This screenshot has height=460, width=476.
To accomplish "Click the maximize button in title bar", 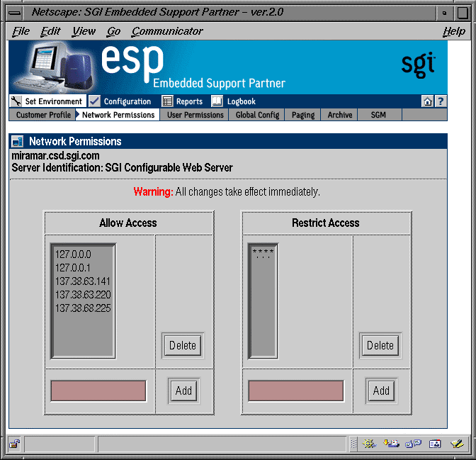I will (x=463, y=13).
